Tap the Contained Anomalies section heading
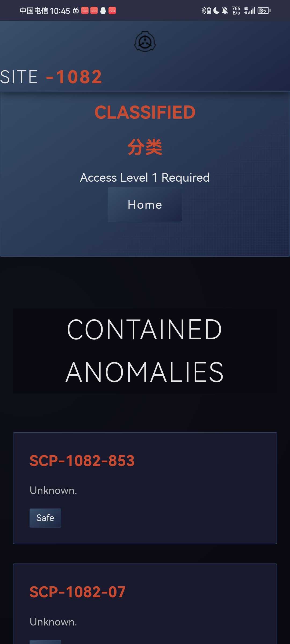Image resolution: width=290 pixels, height=644 pixels. (145, 351)
